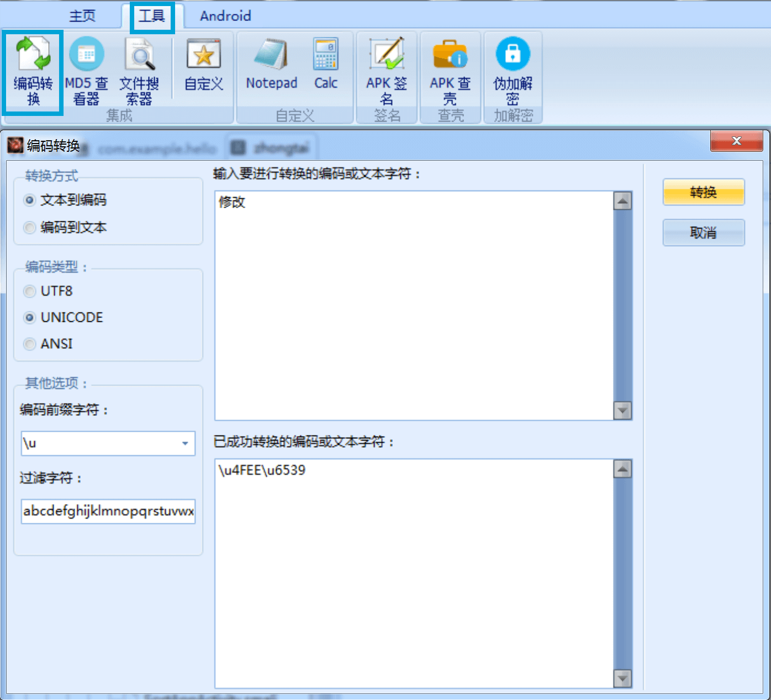771x700 pixels.
Task: Open the 编码转换 encoding converter tool
Action: [x=33, y=72]
